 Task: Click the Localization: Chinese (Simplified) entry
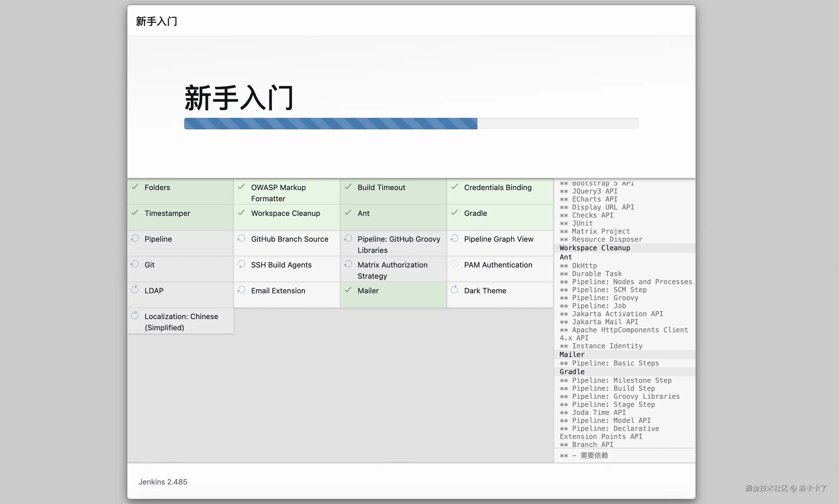tap(181, 322)
